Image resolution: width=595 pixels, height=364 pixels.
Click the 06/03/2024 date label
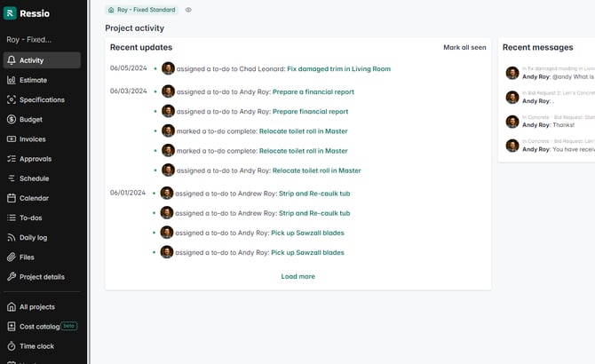pyautogui.click(x=128, y=91)
